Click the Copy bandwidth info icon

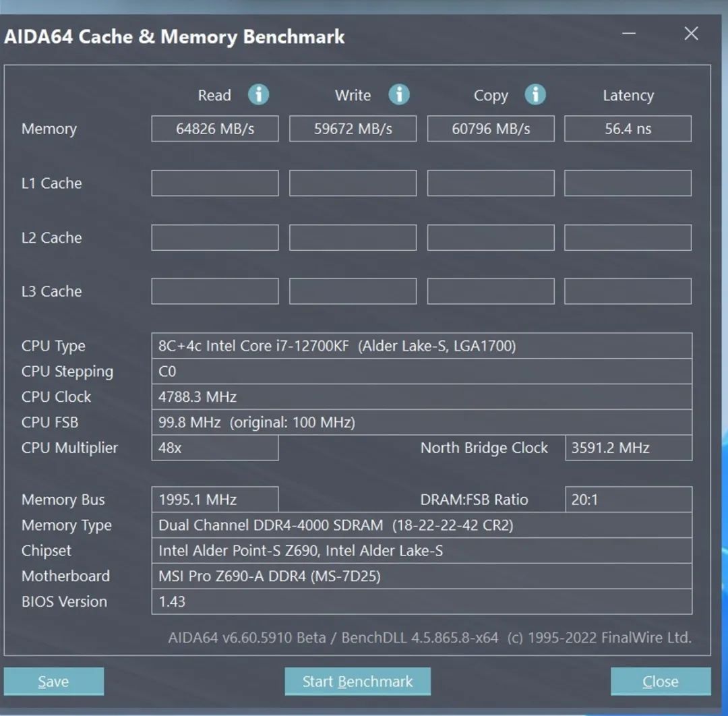pyautogui.click(x=536, y=95)
